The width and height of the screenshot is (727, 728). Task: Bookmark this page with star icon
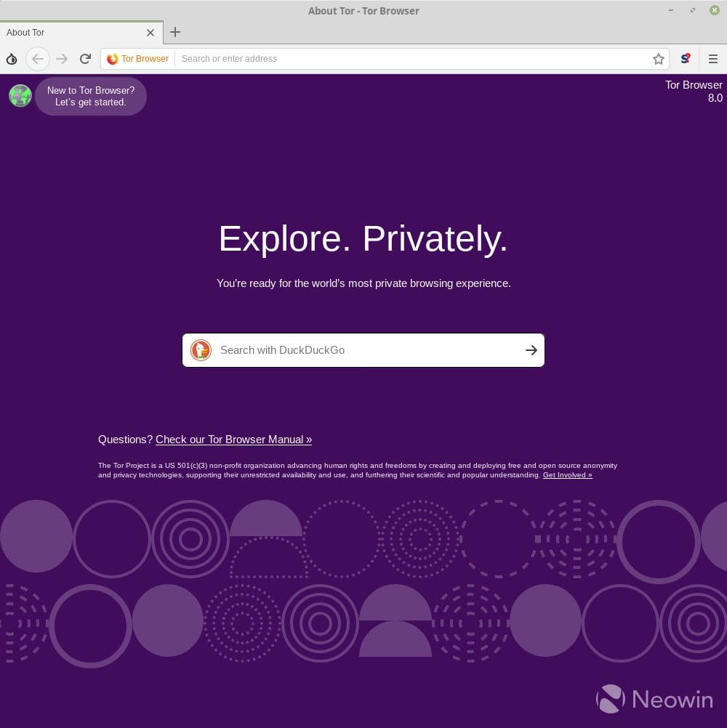(x=658, y=59)
